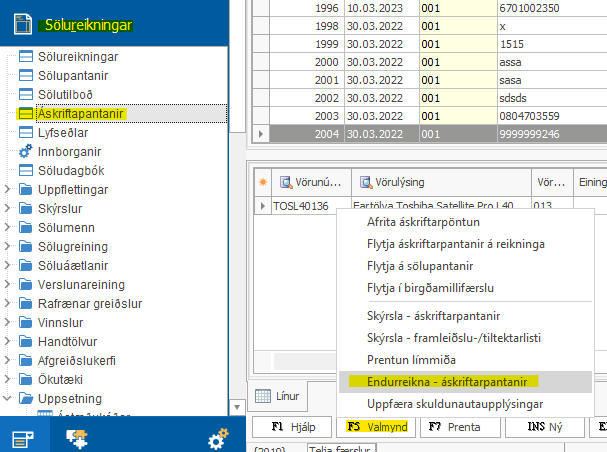Click the lookup icon in Vörunúmer column header
This screenshot has height=452, width=607.
click(x=285, y=183)
